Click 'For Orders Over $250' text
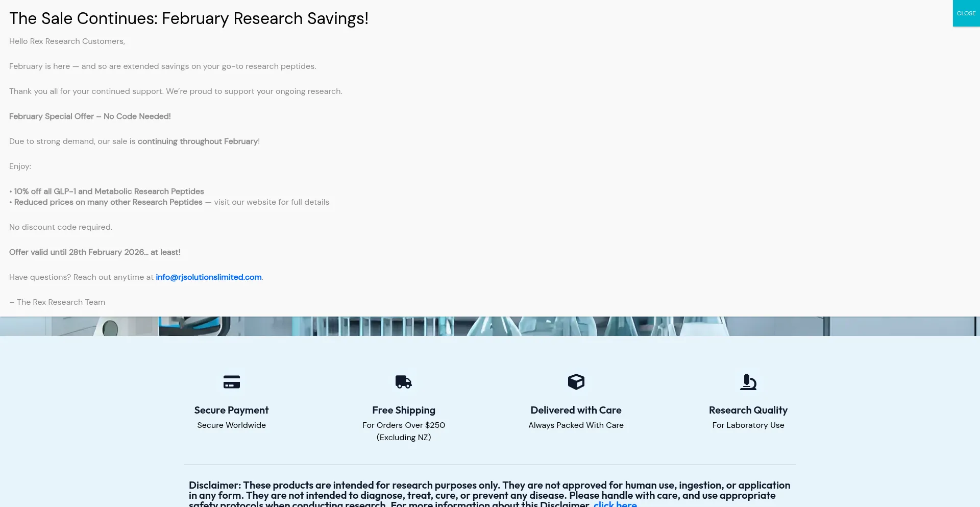This screenshot has height=507, width=980. [x=404, y=425]
